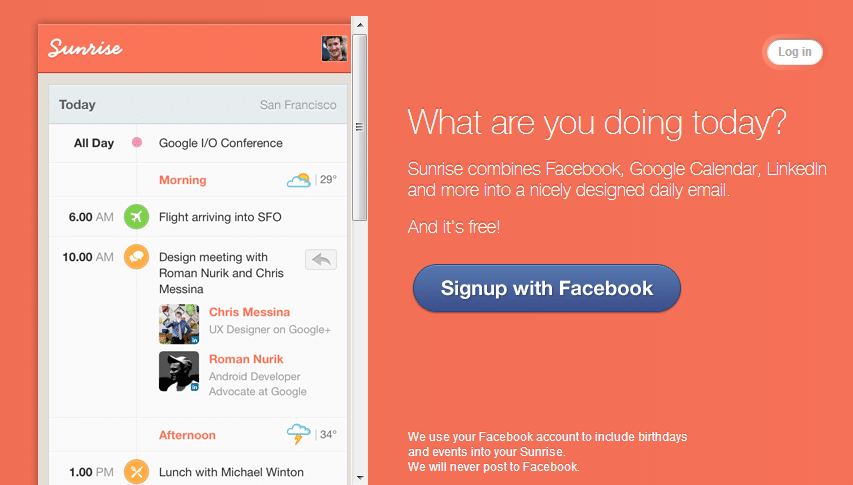Open Chris Messina's profile picture

click(179, 324)
